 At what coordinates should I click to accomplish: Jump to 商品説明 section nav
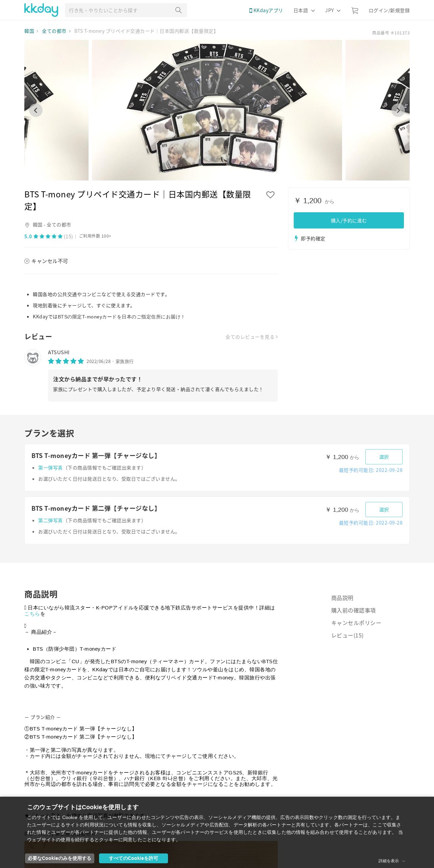point(342,598)
